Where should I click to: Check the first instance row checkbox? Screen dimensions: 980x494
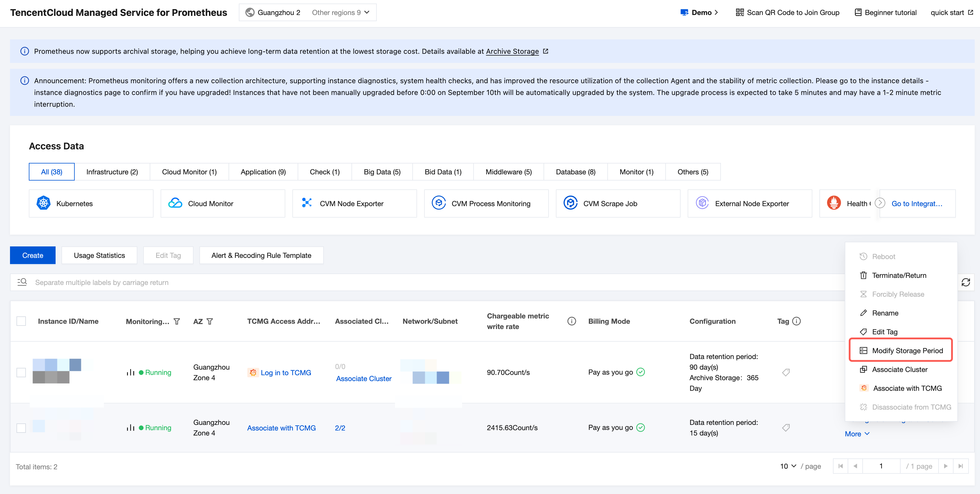tap(21, 372)
